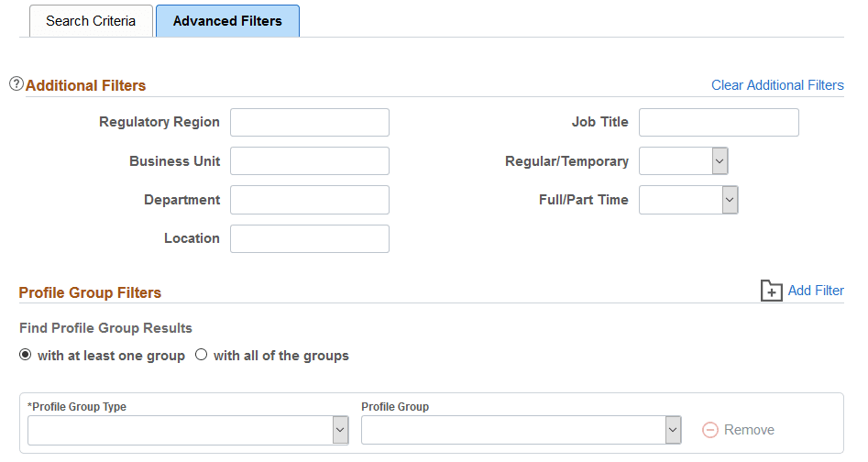
Task: Click the Remove link text
Action: click(x=749, y=430)
